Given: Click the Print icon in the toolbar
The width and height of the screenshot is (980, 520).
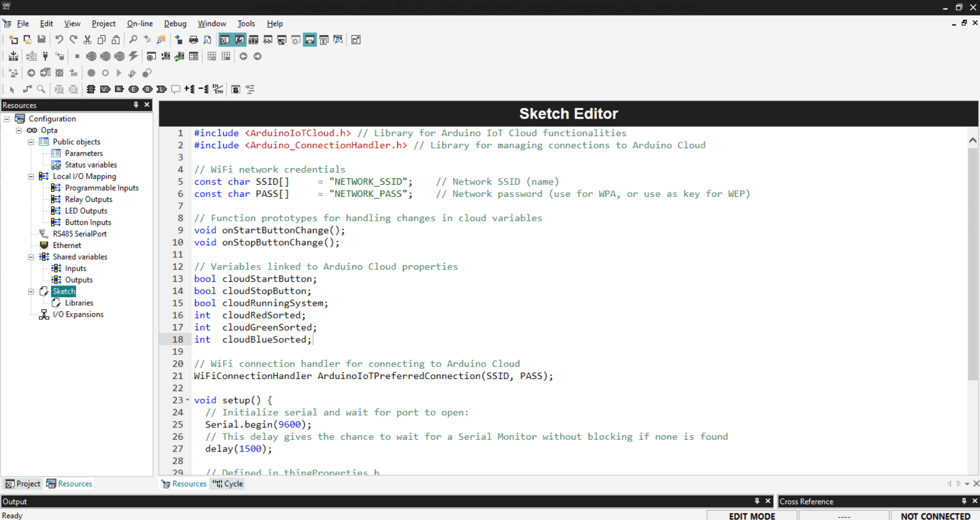Looking at the screenshot, I should [x=193, y=40].
